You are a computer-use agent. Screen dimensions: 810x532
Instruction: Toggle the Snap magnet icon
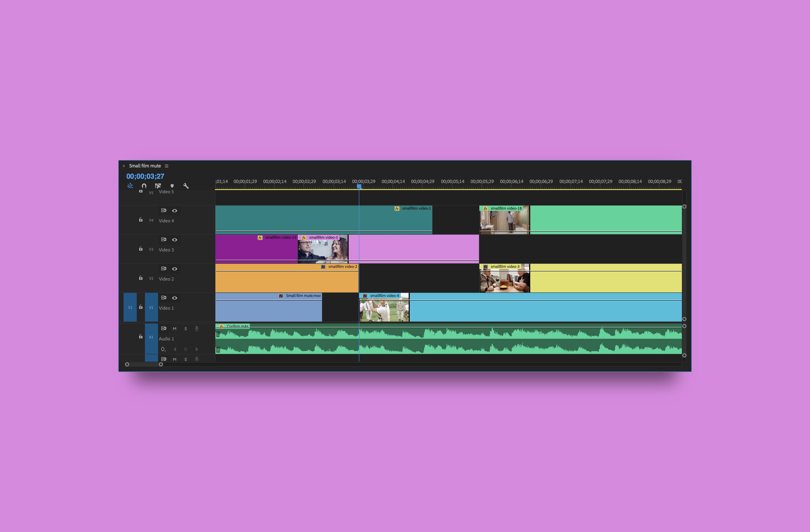(x=144, y=186)
